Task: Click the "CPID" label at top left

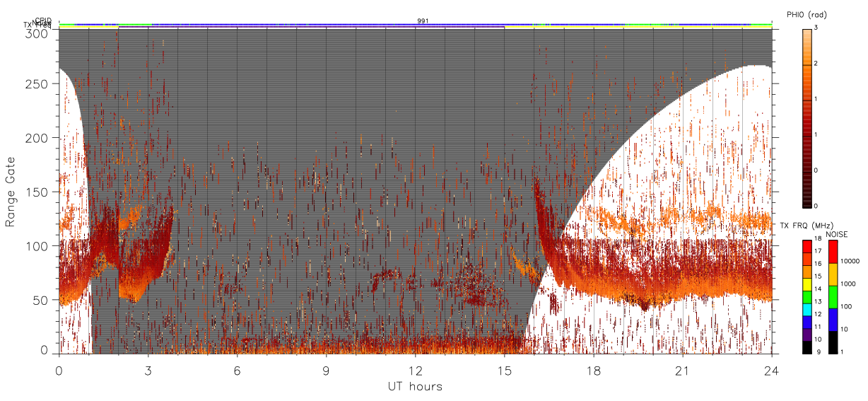Action: click(44, 21)
